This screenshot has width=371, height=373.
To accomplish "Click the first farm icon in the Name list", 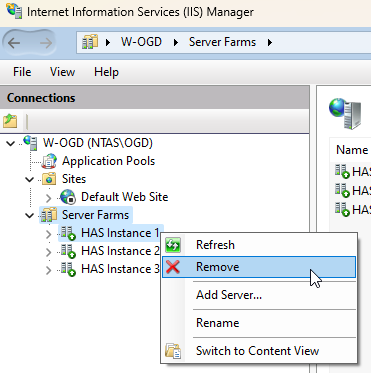I will click(342, 172).
